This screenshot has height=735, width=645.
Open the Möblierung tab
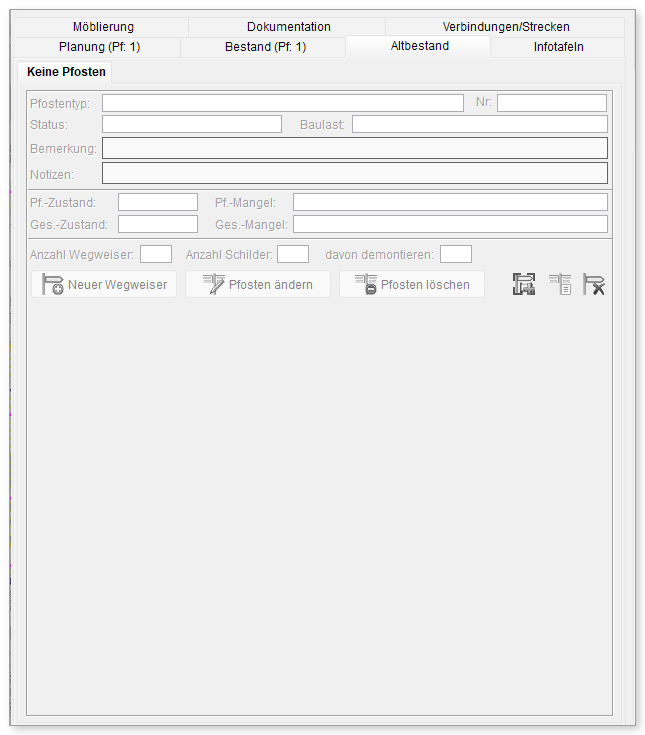pos(103,27)
